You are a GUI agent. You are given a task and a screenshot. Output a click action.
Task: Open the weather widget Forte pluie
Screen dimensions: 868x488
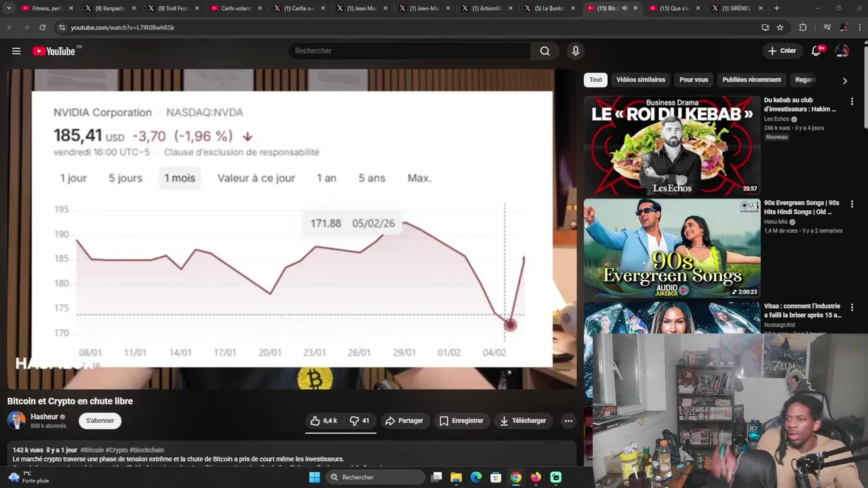pyautogui.click(x=28, y=477)
